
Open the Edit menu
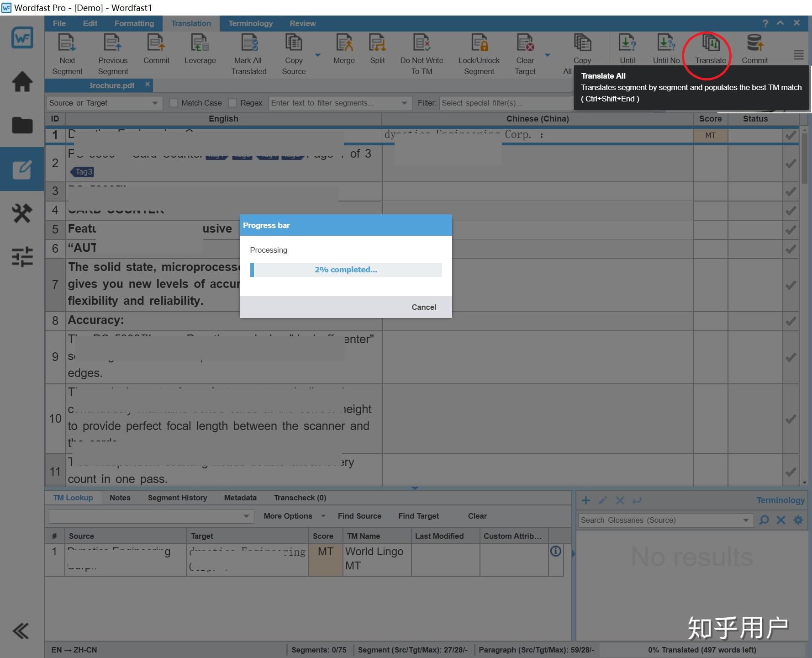pos(90,23)
